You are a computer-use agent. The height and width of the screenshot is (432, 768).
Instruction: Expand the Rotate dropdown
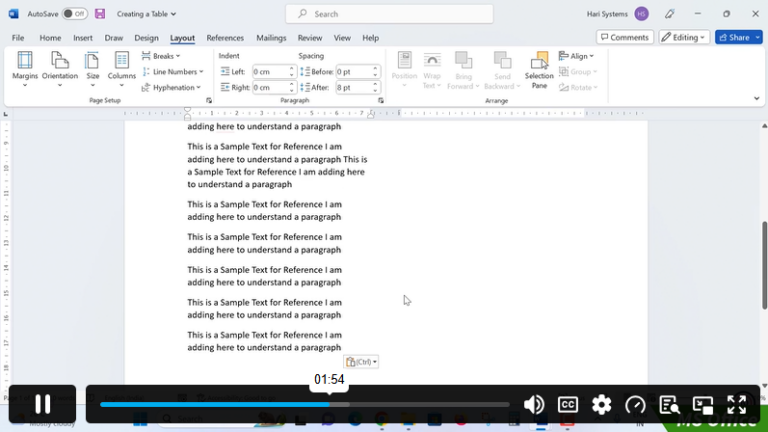pos(578,87)
